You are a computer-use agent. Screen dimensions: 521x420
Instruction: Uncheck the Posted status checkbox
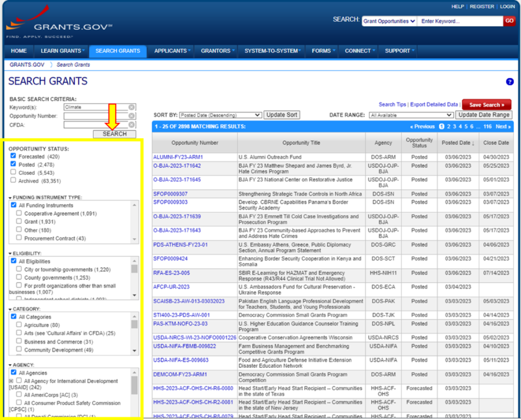click(x=13, y=164)
